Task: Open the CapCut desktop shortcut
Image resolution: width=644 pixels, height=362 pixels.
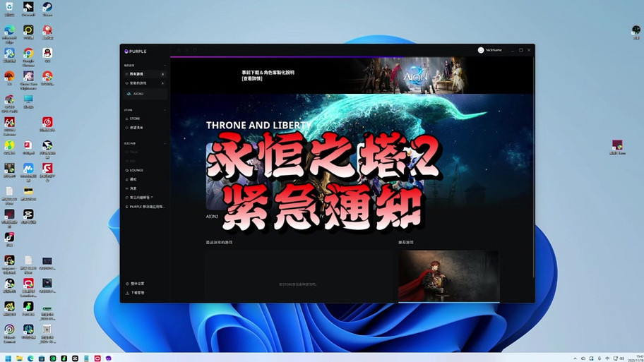Action: coord(28,216)
